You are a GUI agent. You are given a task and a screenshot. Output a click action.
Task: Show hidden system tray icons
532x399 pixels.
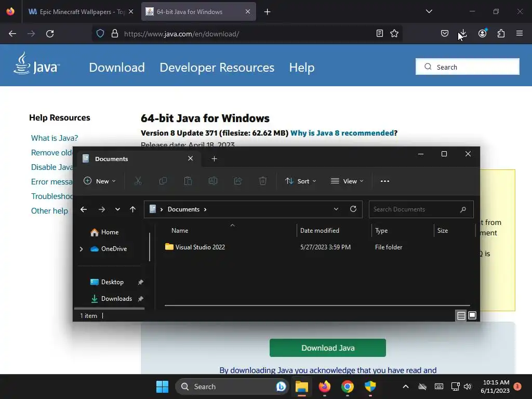click(x=405, y=387)
